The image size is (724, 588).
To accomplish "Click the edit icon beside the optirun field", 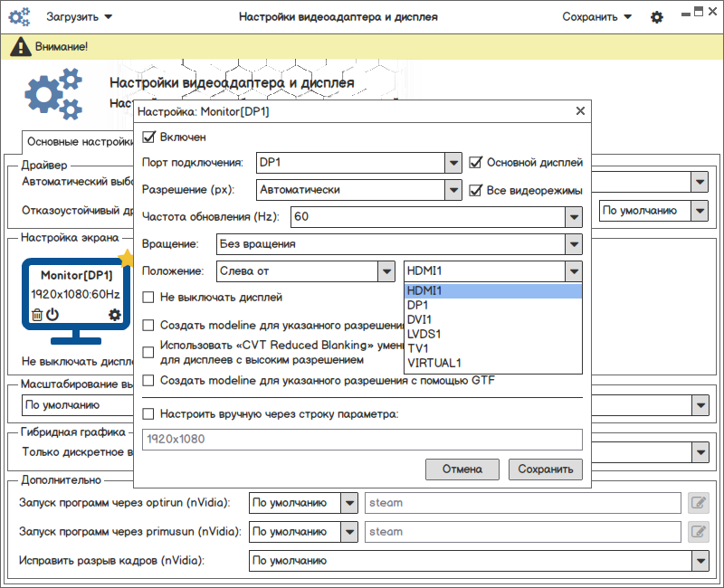I will point(697,503).
